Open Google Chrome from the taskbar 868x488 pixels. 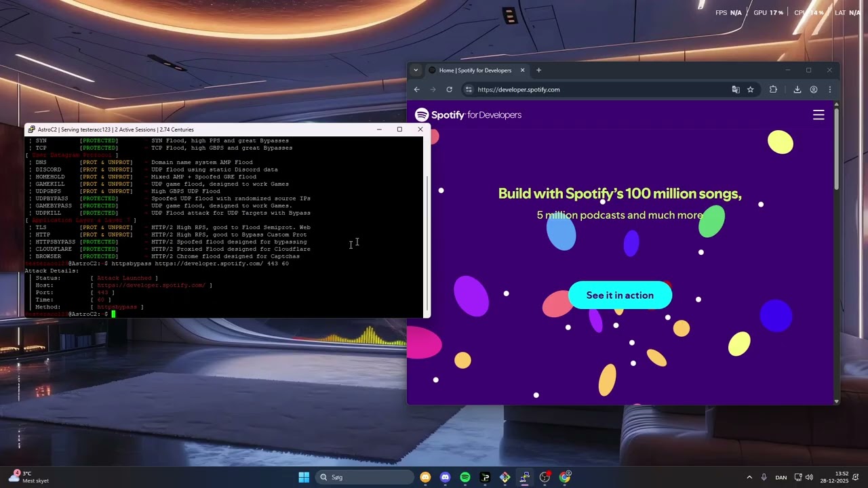click(565, 477)
